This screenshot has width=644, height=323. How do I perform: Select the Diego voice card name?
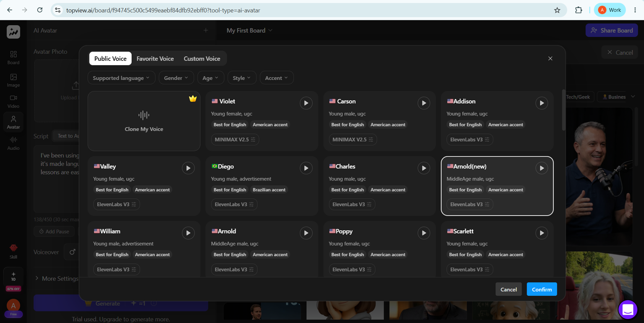(226, 166)
